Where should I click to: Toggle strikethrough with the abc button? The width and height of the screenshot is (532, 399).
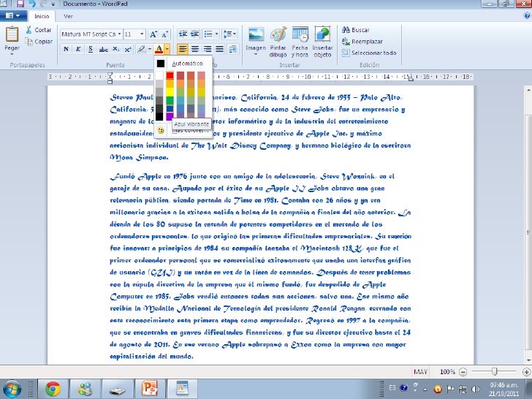point(103,50)
